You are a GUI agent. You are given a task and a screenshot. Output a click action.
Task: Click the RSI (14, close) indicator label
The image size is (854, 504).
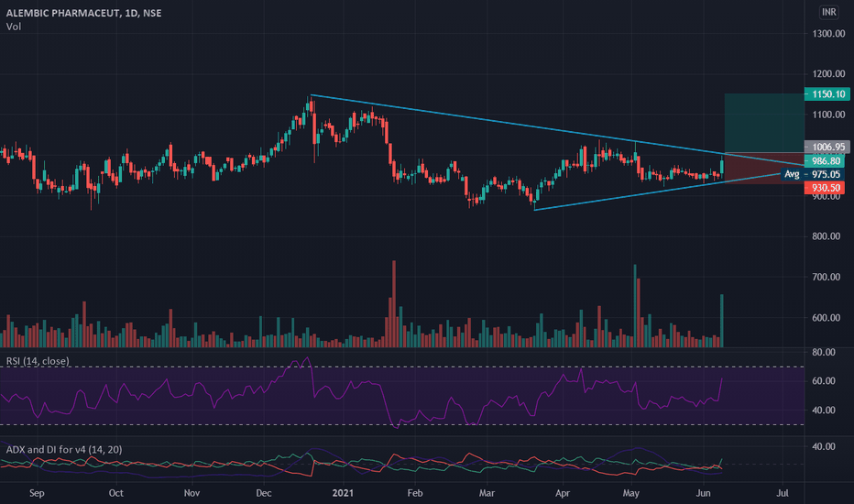(x=38, y=361)
